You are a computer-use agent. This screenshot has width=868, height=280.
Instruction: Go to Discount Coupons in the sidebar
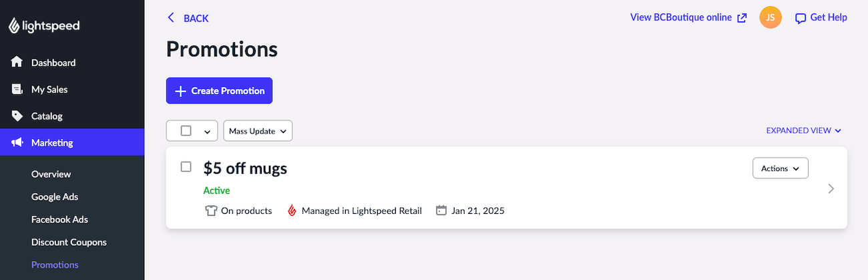[x=69, y=242]
